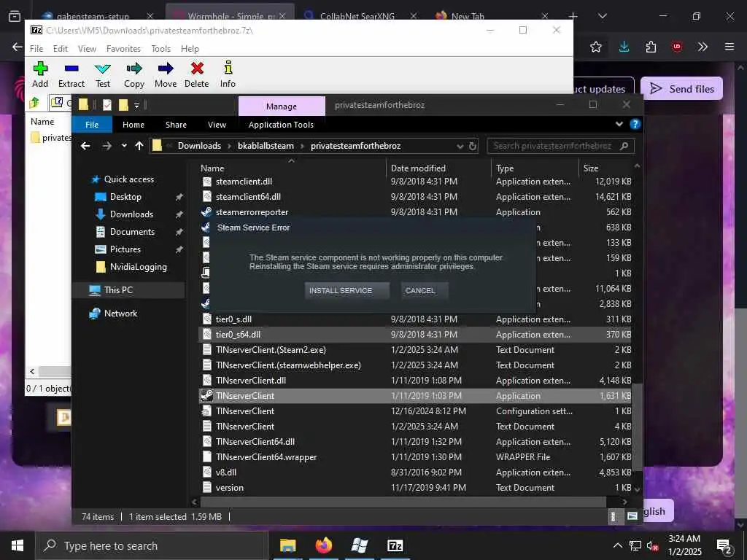Screen dimensions: 747x560
Task: Click the Install Service button
Action: [x=347, y=290]
